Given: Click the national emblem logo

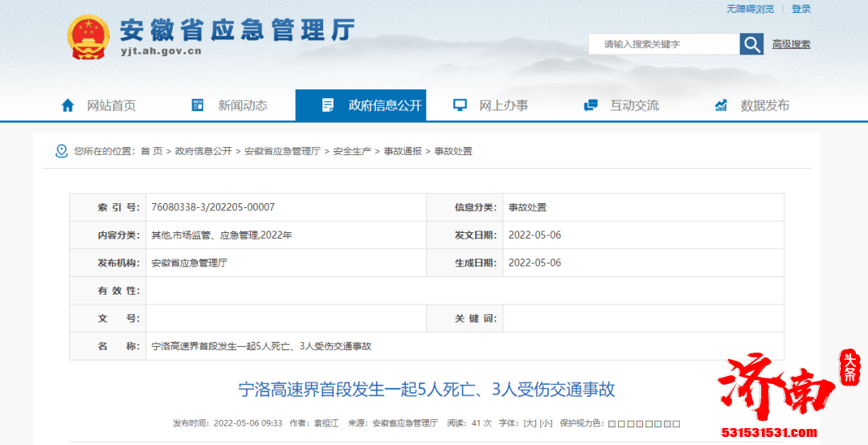Looking at the screenshot, I should tap(88, 38).
